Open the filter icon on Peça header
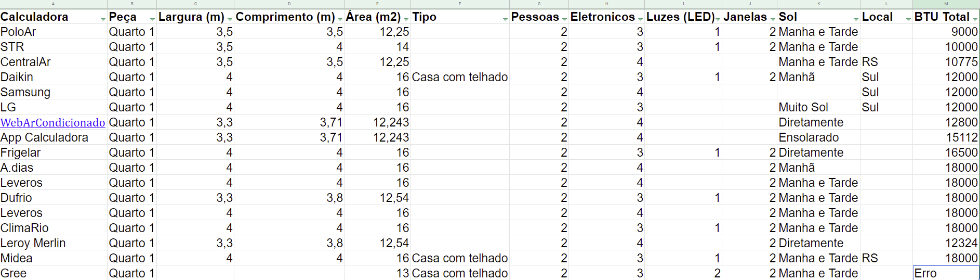Screen dimensions: 980x280 [x=152, y=20]
